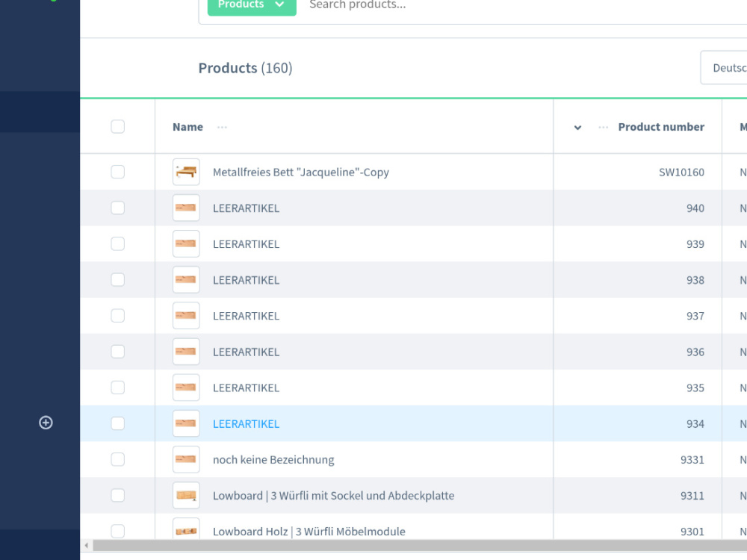The image size is (747, 560).
Task: Select checkbox for product 936
Action: point(118,352)
